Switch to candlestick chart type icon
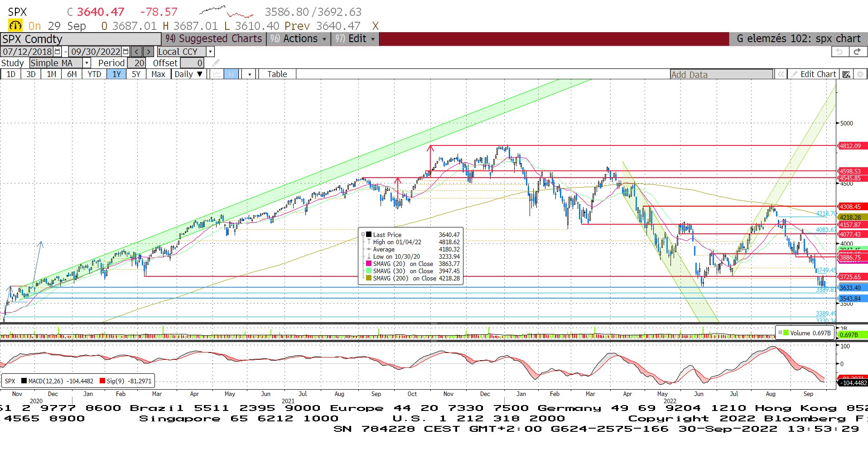This screenshot has height=454, width=868. [x=231, y=74]
